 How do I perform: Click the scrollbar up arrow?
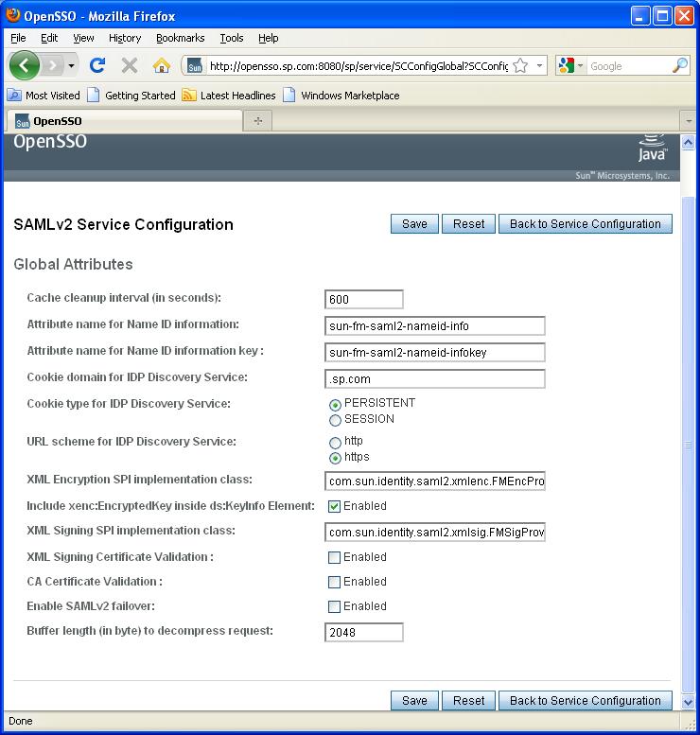pos(688,143)
